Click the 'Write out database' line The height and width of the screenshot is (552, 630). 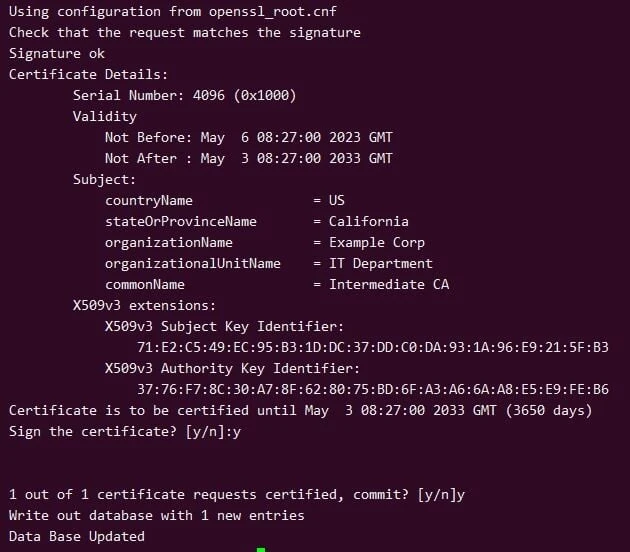(156, 515)
